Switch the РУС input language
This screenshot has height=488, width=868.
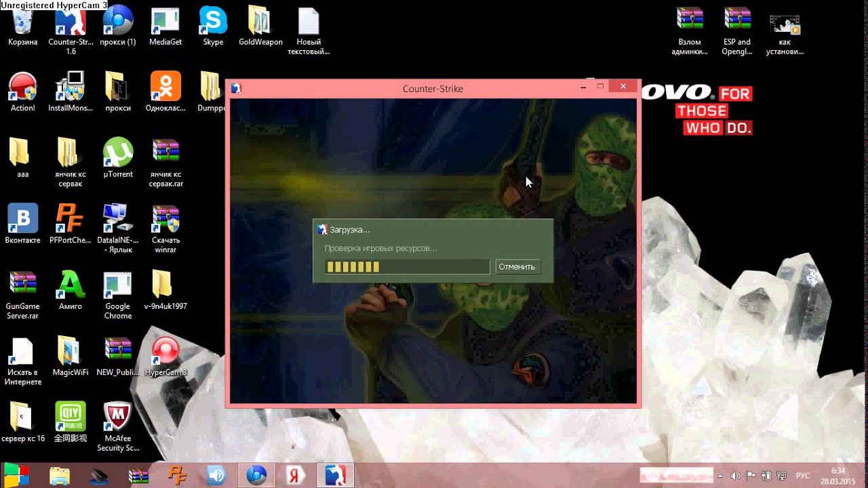click(802, 476)
